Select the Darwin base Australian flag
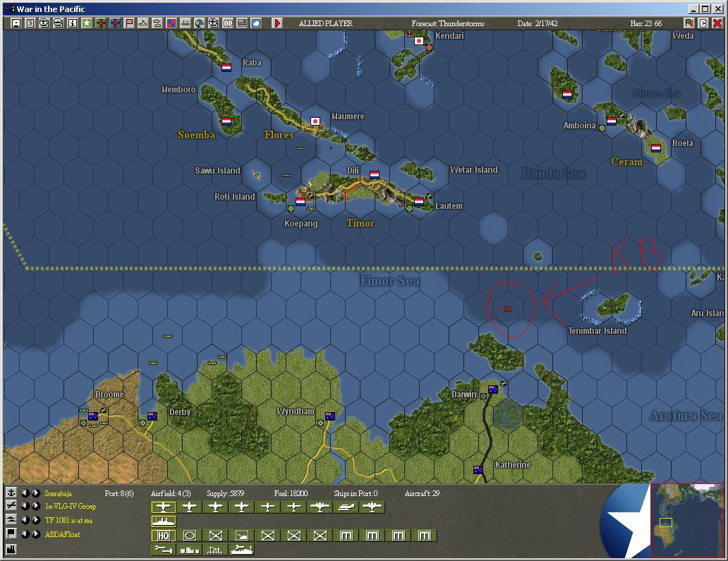The image size is (728, 561). [x=492, y=389]
